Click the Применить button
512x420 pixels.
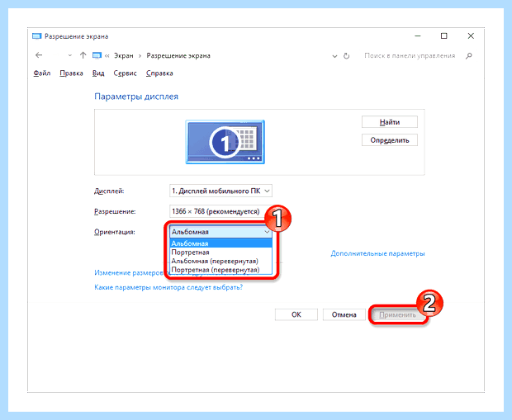coord(397,315)
